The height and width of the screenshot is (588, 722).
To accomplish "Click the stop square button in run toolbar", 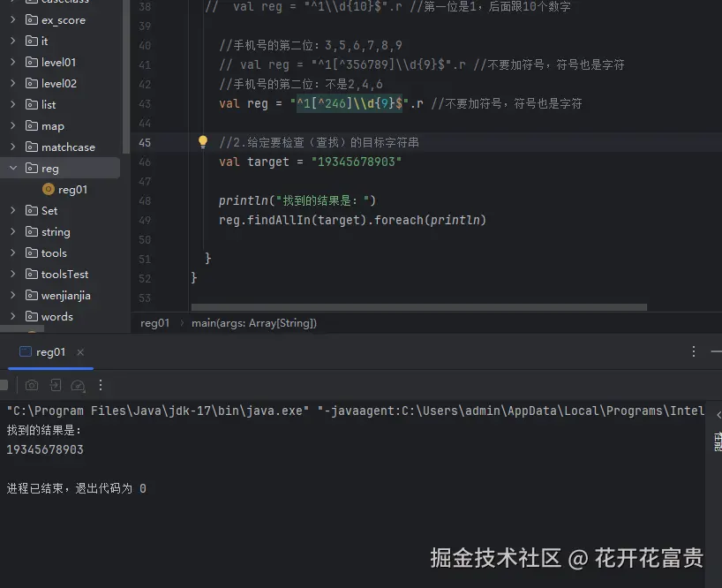I will pos(4,385).
